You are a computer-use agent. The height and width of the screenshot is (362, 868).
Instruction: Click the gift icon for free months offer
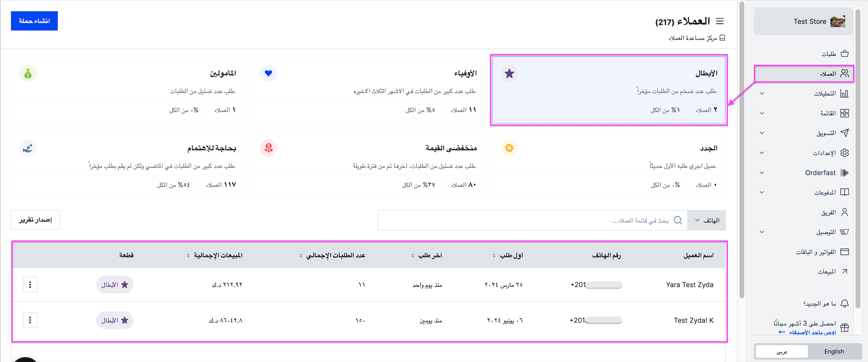pos(844,327)
